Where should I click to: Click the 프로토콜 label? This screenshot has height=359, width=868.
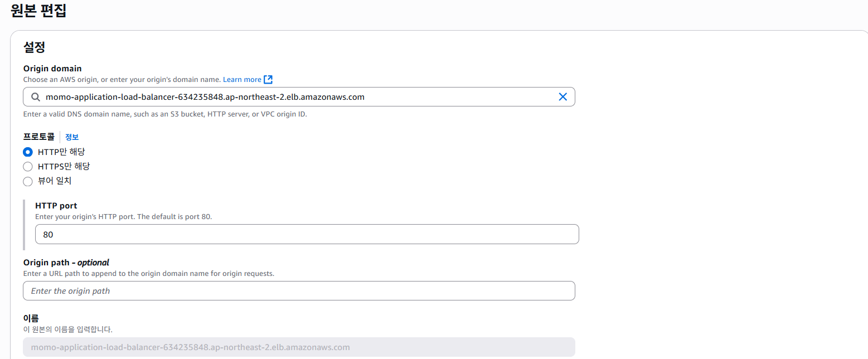(x=38, y=137)
